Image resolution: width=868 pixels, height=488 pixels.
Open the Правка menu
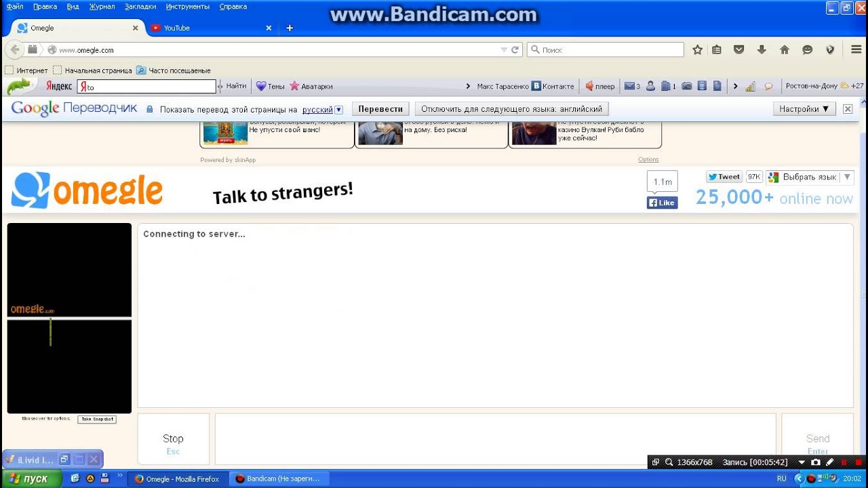(45, 6)
